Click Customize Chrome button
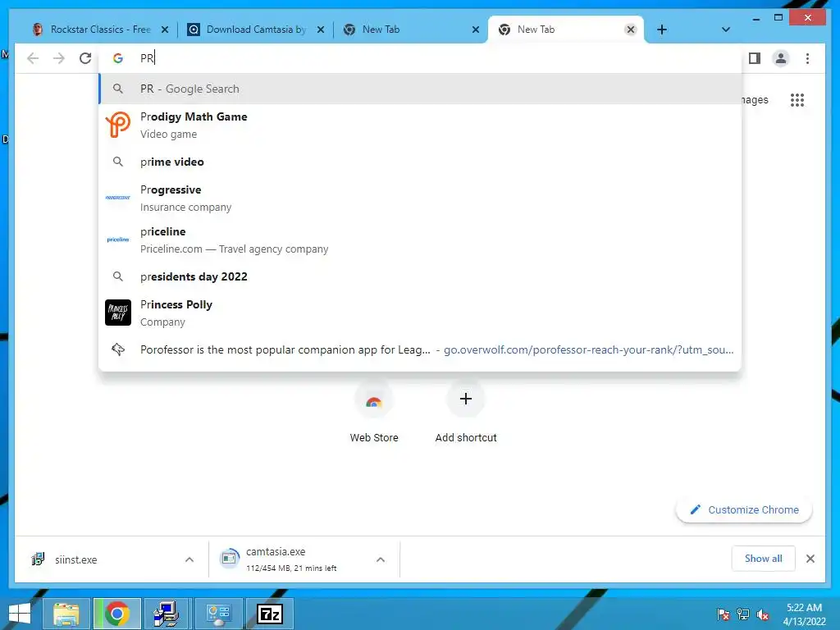This screenshot has width=840, height=630. [x=744, y=510]
